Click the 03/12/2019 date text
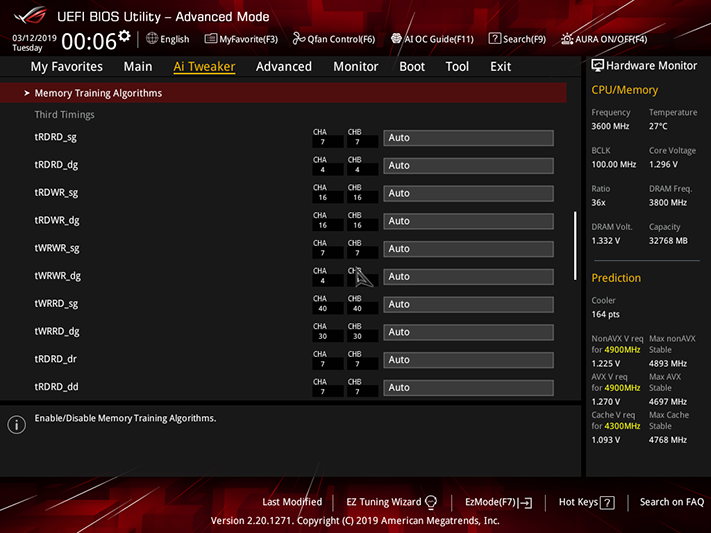 (34, 38)
